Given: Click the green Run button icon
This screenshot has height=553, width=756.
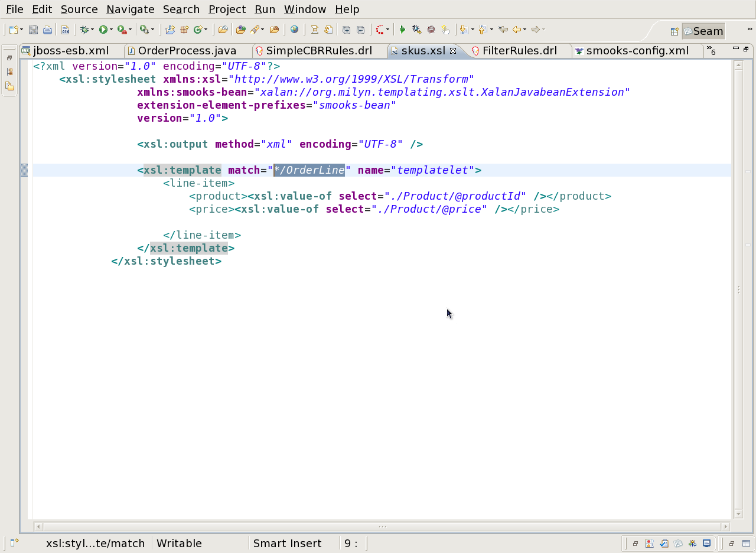Looking at the screenshot, I should [103, 30].
